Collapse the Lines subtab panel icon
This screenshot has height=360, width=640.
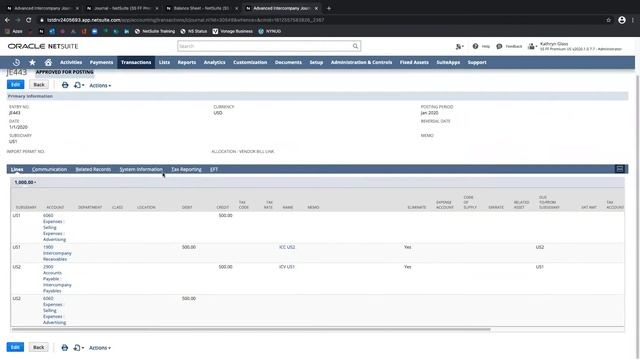click(x=620, y=169)
